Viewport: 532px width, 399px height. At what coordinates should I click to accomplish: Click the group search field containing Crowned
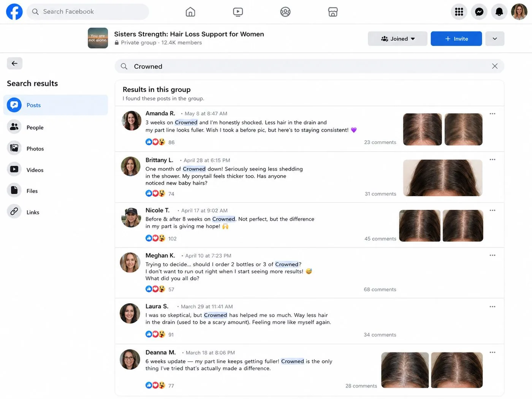click(x=309, y=66)
